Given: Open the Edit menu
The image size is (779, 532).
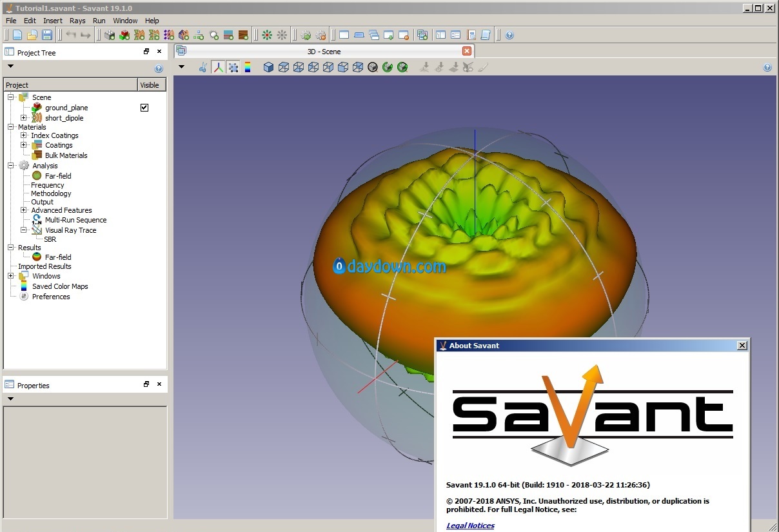Looking at the screenshot, I should (30, 21).
